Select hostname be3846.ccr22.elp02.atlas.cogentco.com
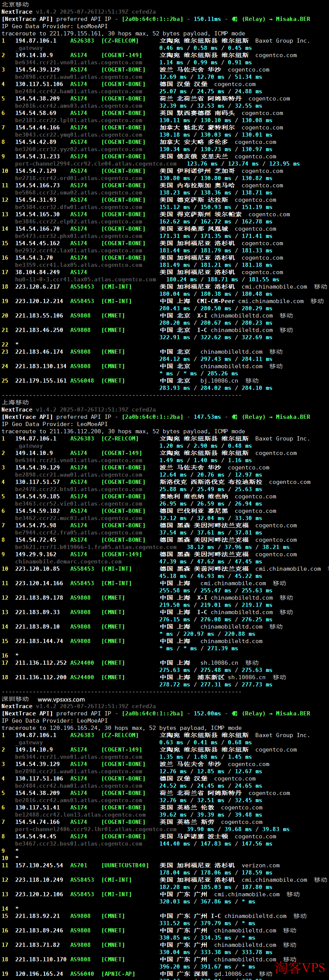Image resolution: width=329 pixels, height=980 pixels. click(x=79, y=222)
